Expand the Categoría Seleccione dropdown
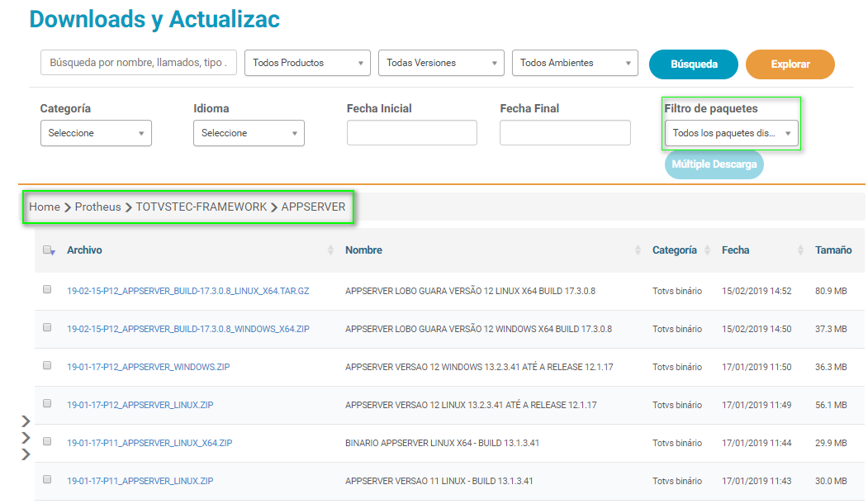This screenshot has height=504, width=868. coord(96,133)
